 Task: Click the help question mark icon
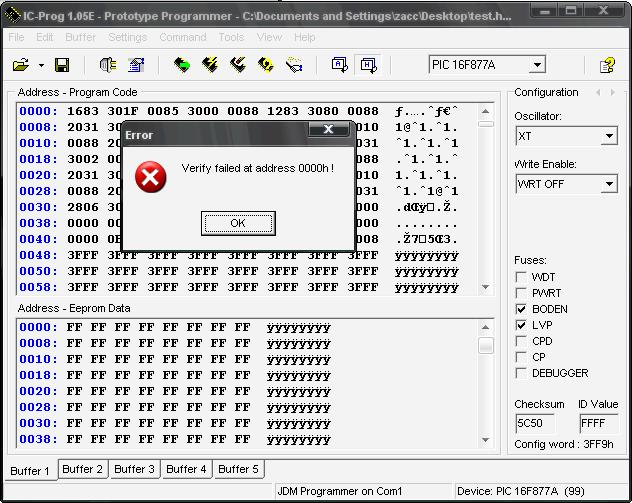(607, 65)
